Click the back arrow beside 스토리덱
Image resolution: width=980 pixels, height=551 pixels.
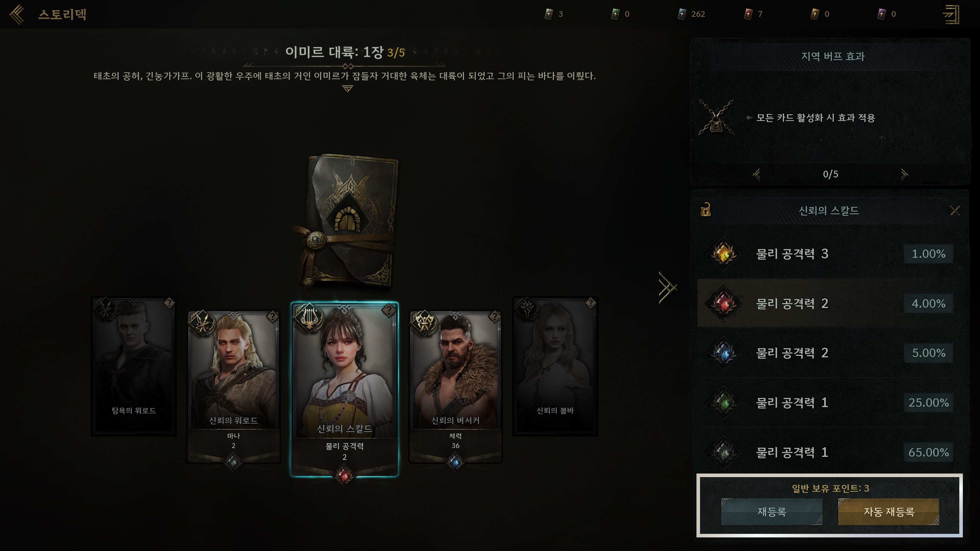(17, 14)
